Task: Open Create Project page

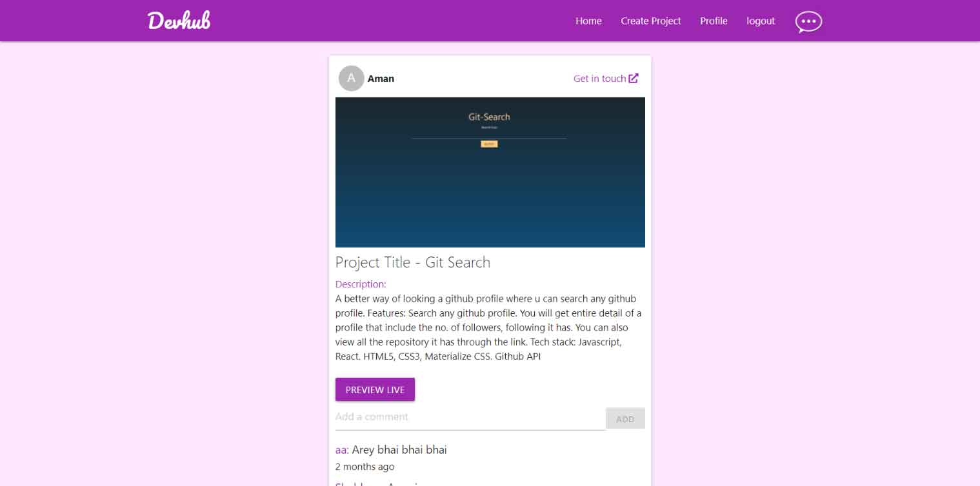Action: 650,21
